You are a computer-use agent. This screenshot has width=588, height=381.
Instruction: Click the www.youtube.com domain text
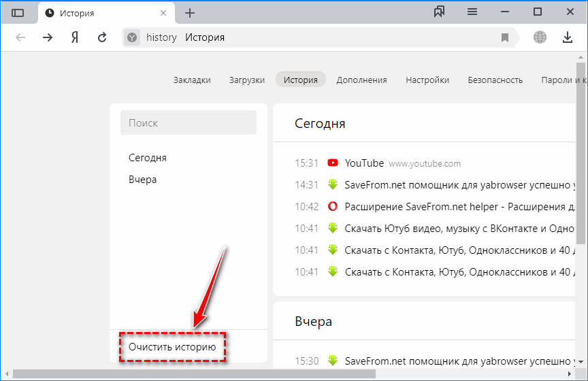(425, 164)
